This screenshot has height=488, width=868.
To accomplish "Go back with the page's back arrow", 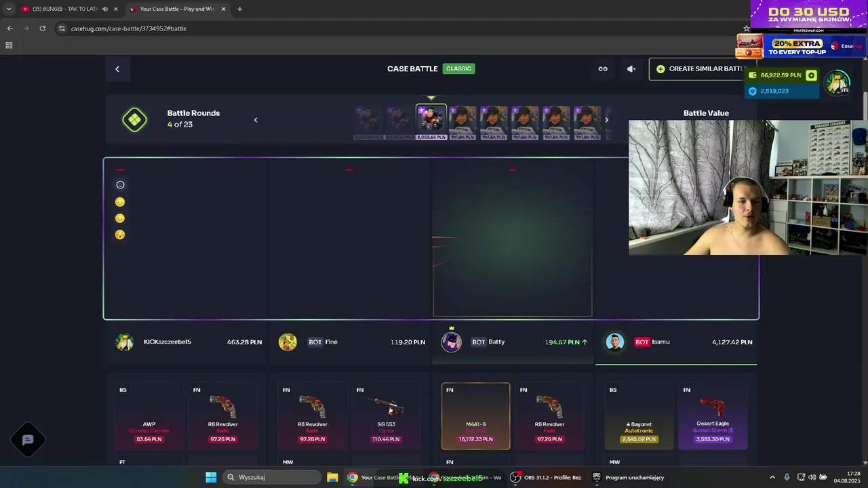I will tap(117, 68).
